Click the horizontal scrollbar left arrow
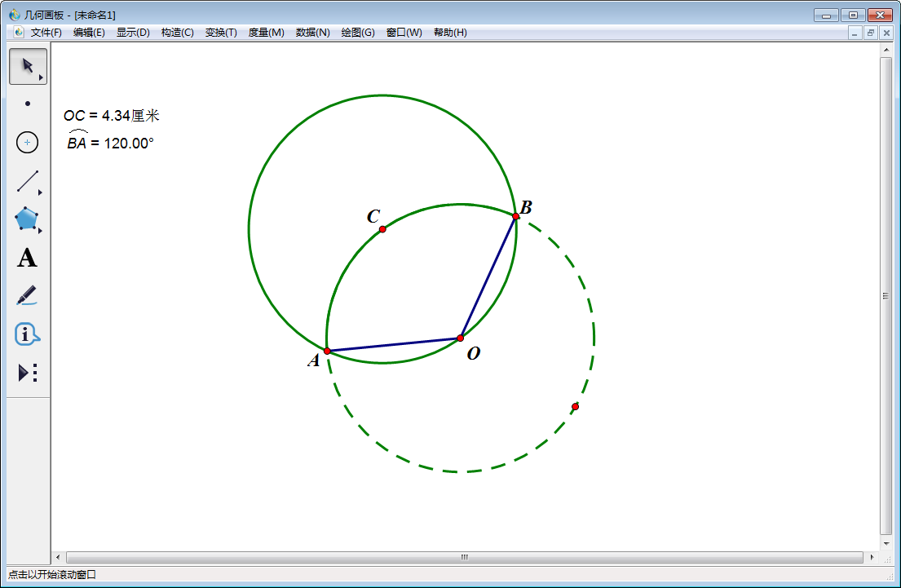 (x=57, y=558)
